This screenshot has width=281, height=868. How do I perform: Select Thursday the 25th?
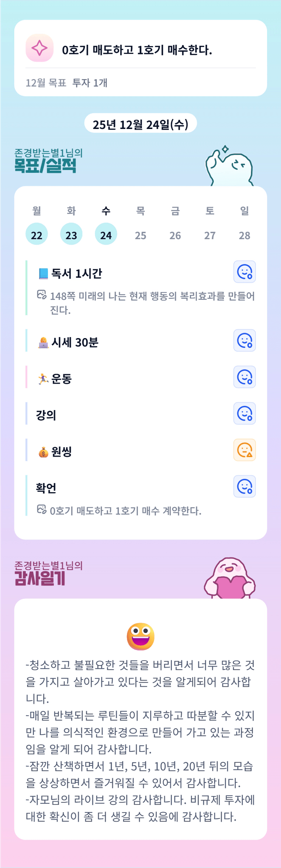click(140, 235)
